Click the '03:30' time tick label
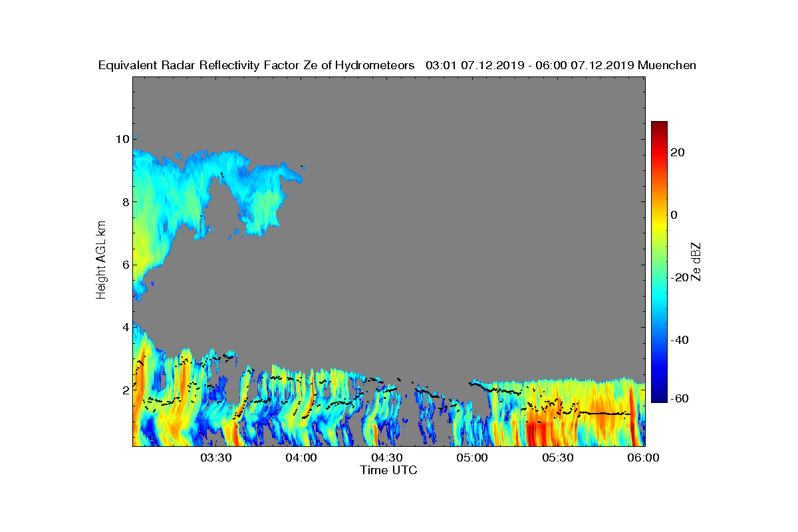798x532 pixels. pyautogui.click(x=215, y=458)
